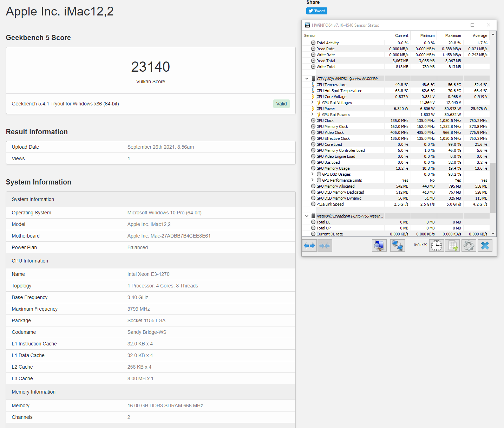Open HWiNFO sensor settings gear icon
Viewport: 504px width, 428px height.
click(469, 246)
